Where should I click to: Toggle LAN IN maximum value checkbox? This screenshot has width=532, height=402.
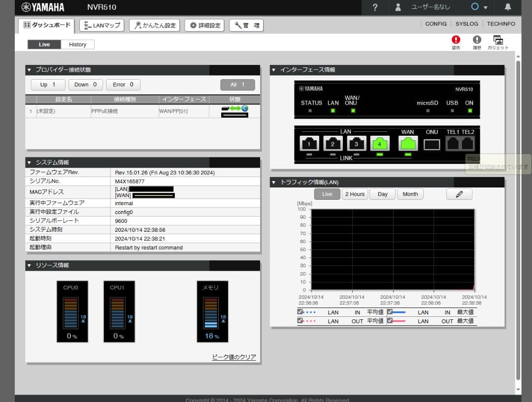(x=390, y=312)
